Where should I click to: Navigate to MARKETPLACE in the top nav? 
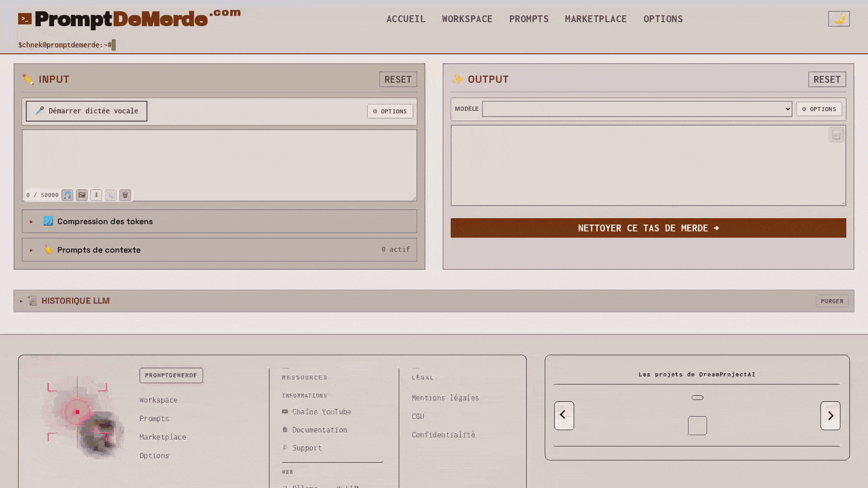595,19
